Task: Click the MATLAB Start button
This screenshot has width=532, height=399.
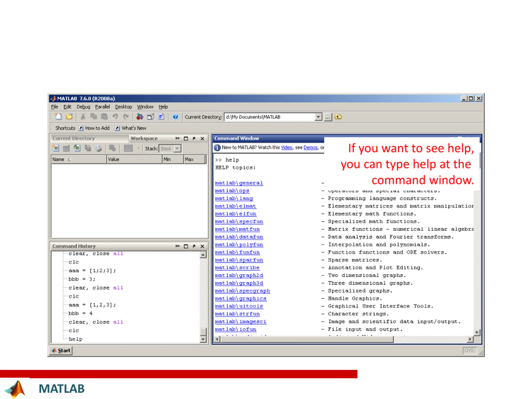Action: 61,351
